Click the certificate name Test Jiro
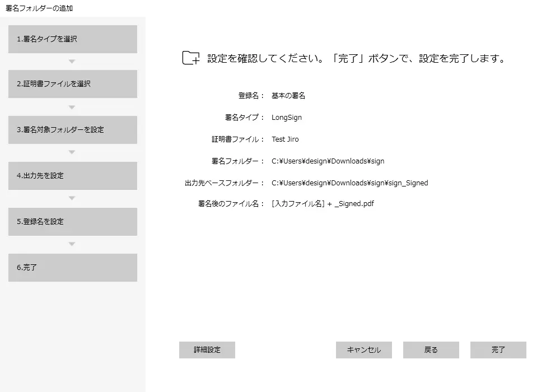 tap(286, 139)
